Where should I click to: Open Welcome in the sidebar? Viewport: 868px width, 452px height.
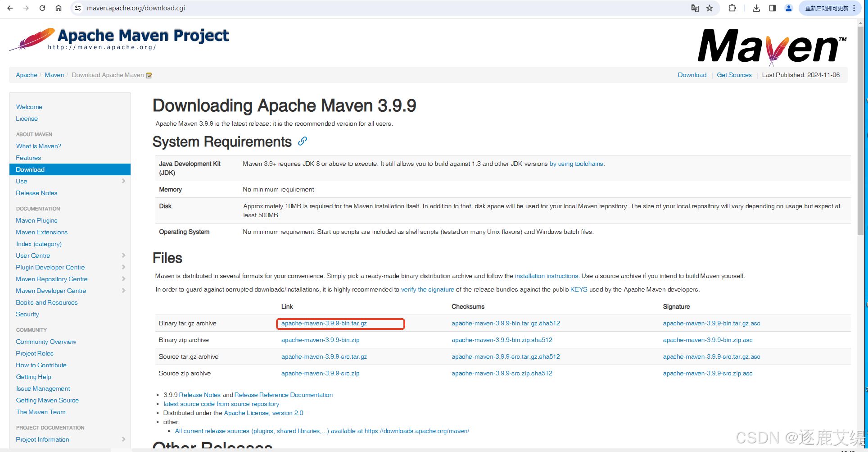click(29, 107)
